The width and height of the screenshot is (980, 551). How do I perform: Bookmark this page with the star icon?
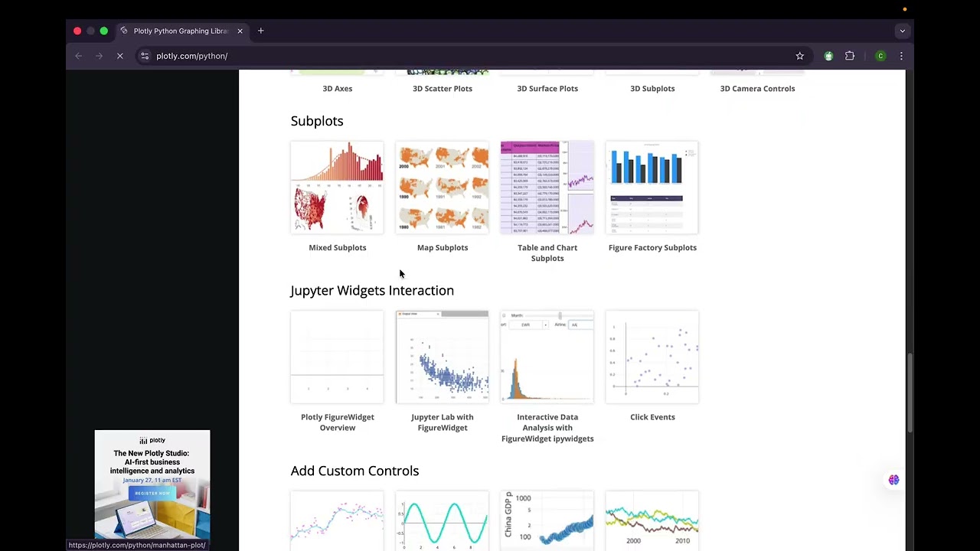click(799, 56)
